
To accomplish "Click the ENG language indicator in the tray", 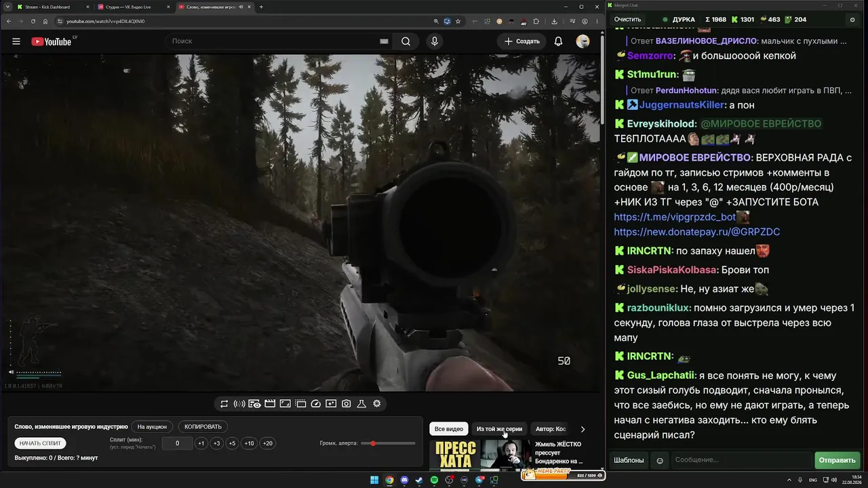I will click(812, 480).
